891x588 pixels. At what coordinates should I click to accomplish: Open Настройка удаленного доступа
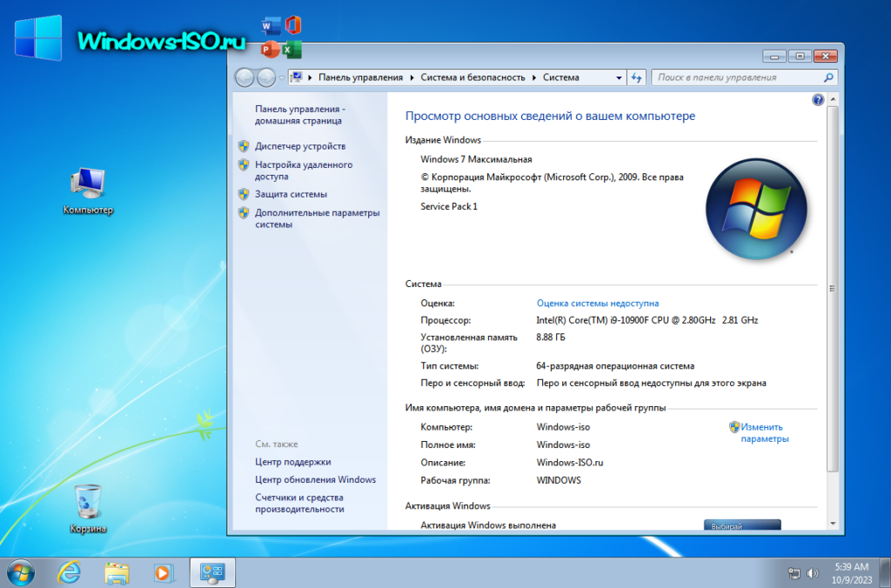coord(304,170)
